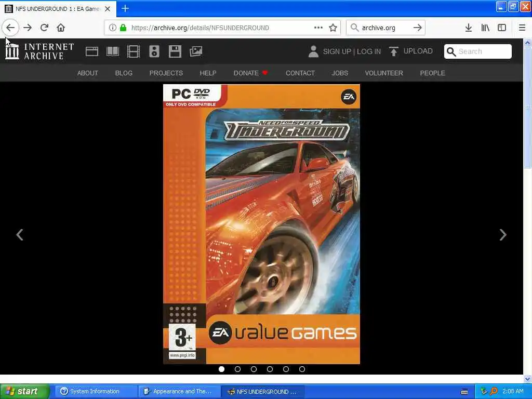Click the address bar URL
532x399 pixels.
[x=200, y=28]
